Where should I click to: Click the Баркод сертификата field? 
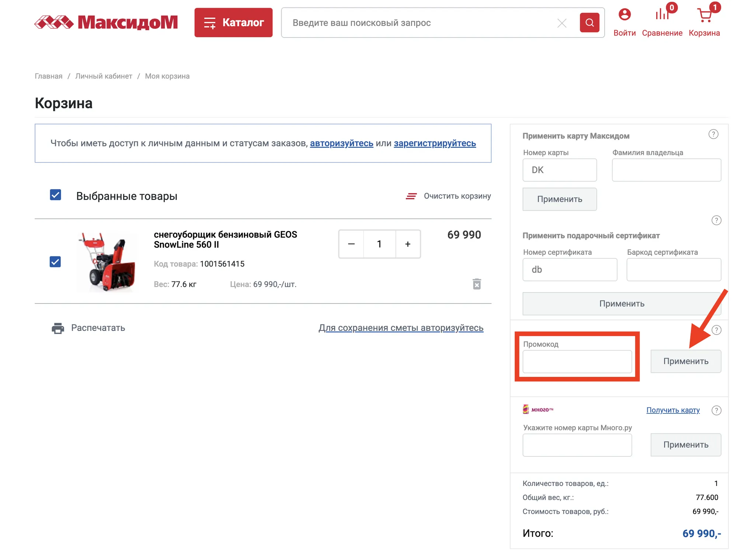pos(674,270)
